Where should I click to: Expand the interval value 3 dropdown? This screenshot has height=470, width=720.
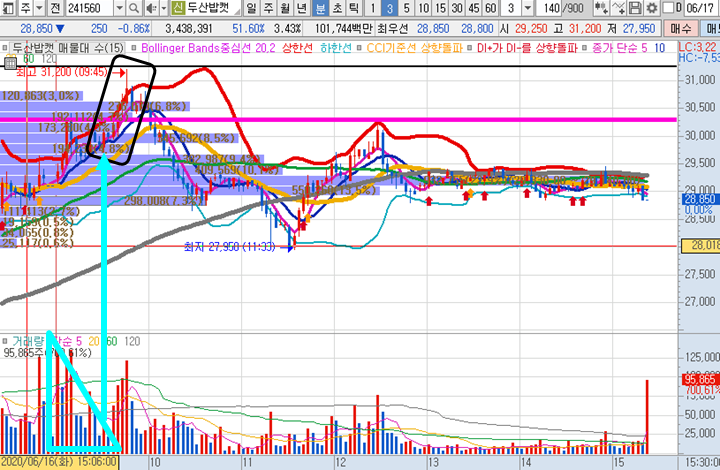tap(528, 8)
